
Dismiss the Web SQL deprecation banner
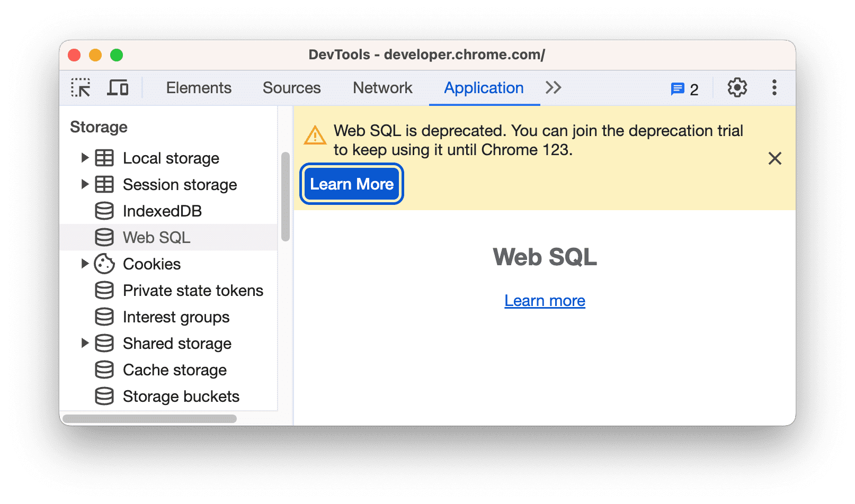[774, 158]
